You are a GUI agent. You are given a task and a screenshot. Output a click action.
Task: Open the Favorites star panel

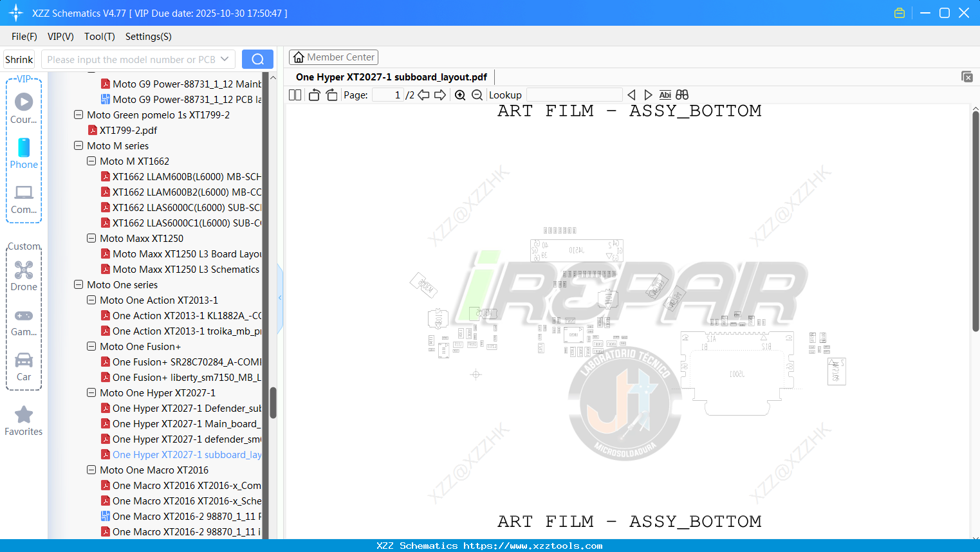click(23, 414)
